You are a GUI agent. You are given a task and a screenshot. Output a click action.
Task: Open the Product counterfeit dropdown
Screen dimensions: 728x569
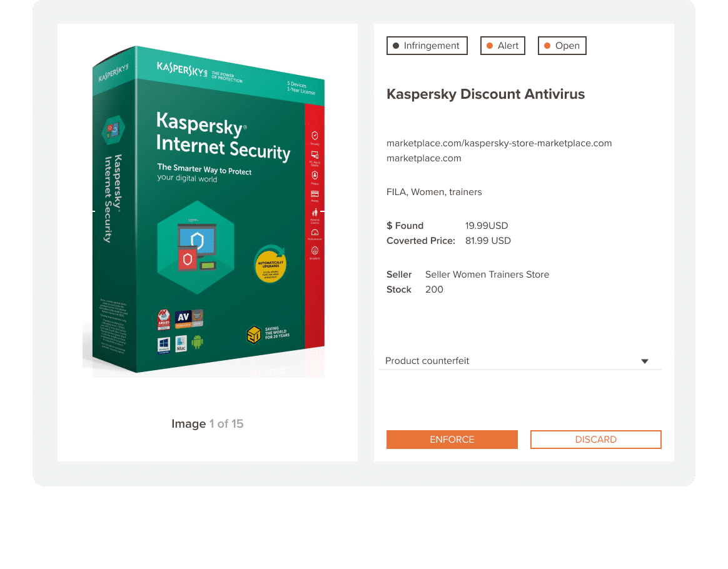tap(520, 361)
